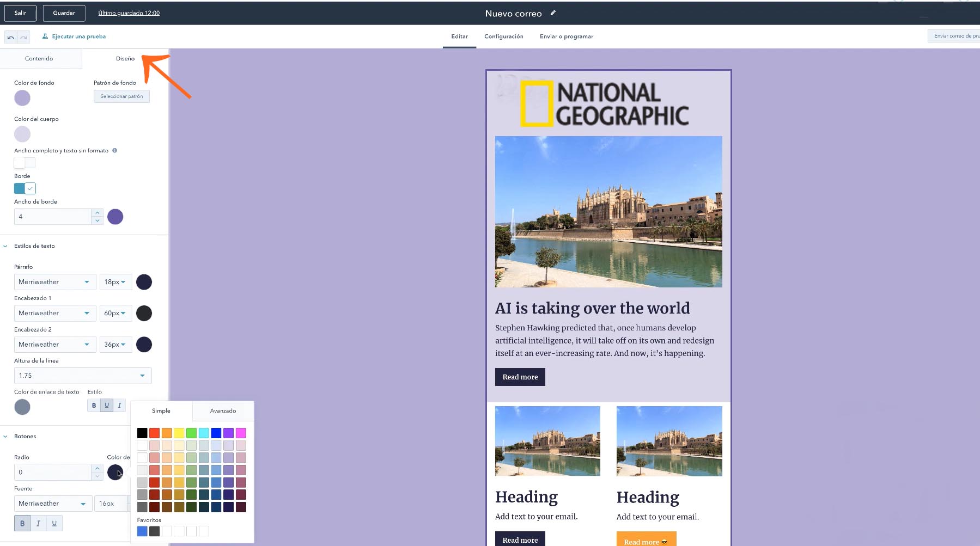
Task: Click the AI is taking over headline
Action: [x=593, y=308]
